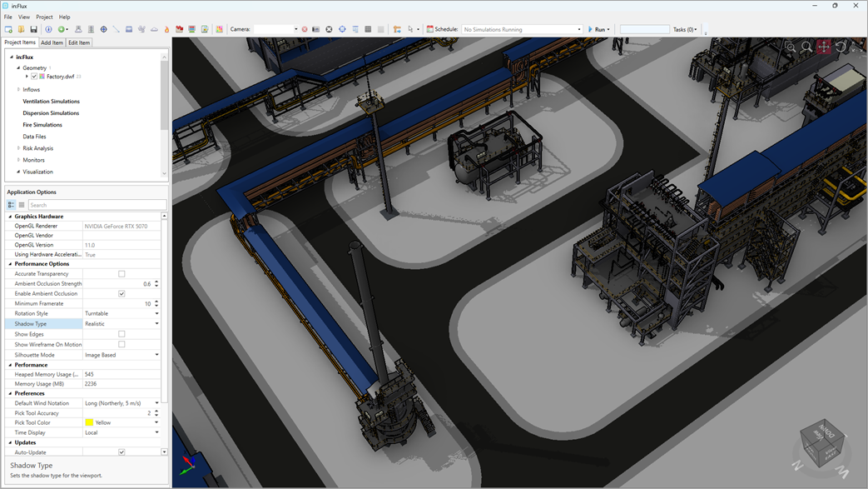This screenshot has height=489, width=868.
Task: Click the red factory icon in toolbar
Action: point(180,29)
